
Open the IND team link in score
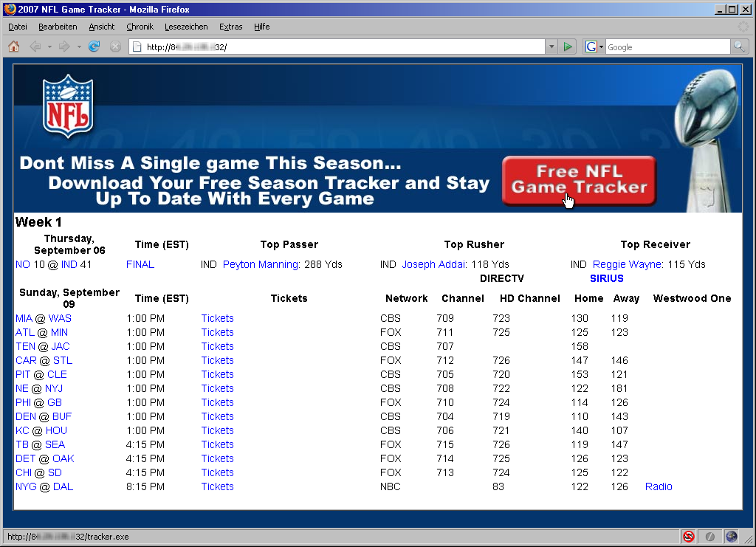pyautogui.click(x=69, y=264)
